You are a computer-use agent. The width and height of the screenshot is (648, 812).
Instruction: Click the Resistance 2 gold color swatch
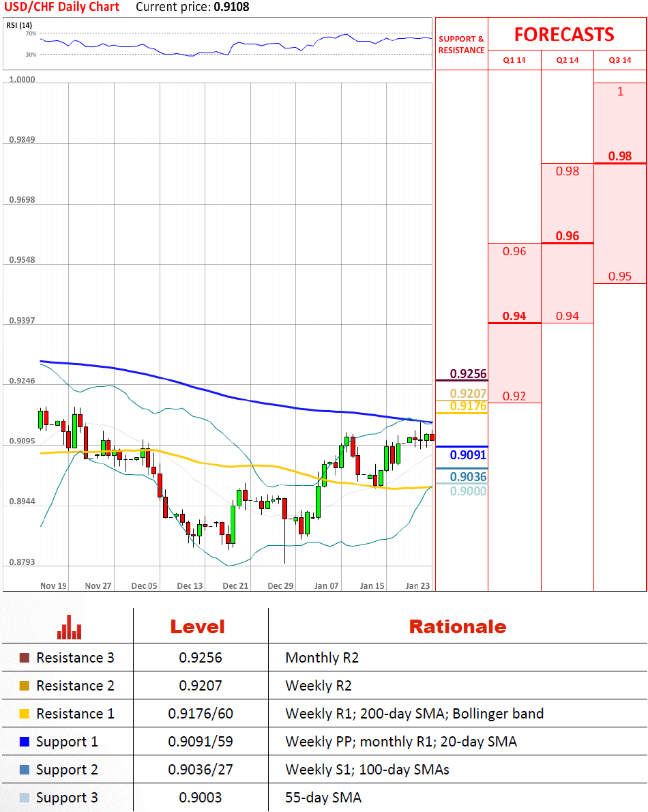(25, 686)
